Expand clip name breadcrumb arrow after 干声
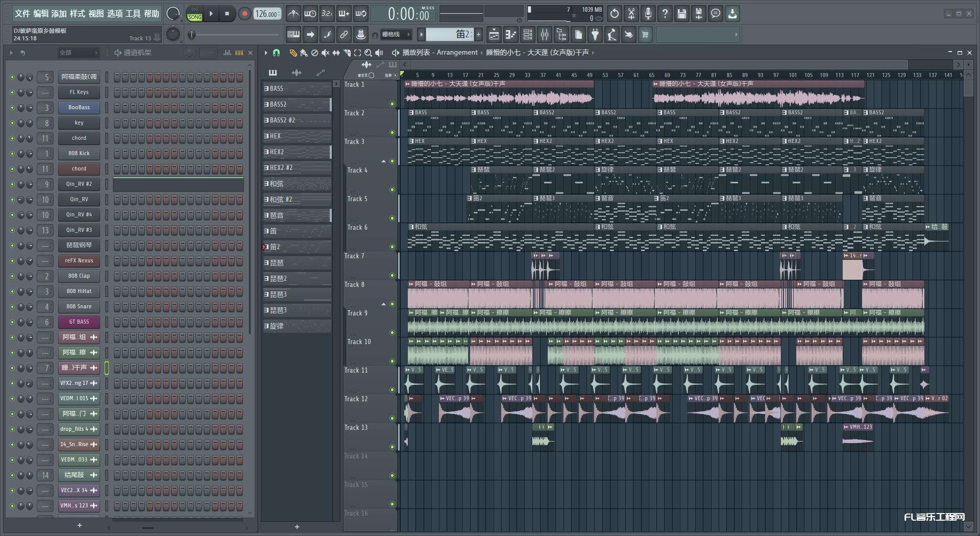The width and height of the screenshot is (980, 536). [x=593, y=53]
